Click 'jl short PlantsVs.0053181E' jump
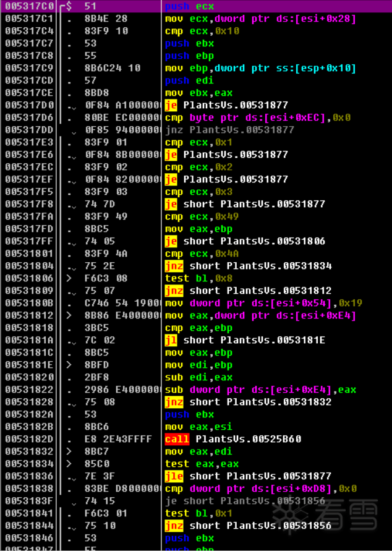This screenshot has height=551, width=392. click(x=245, y=340)
